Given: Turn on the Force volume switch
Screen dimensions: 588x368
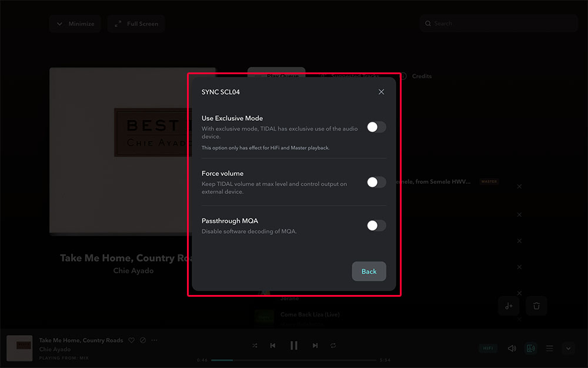Looking at the screenshot, I should tap(376, 182).
